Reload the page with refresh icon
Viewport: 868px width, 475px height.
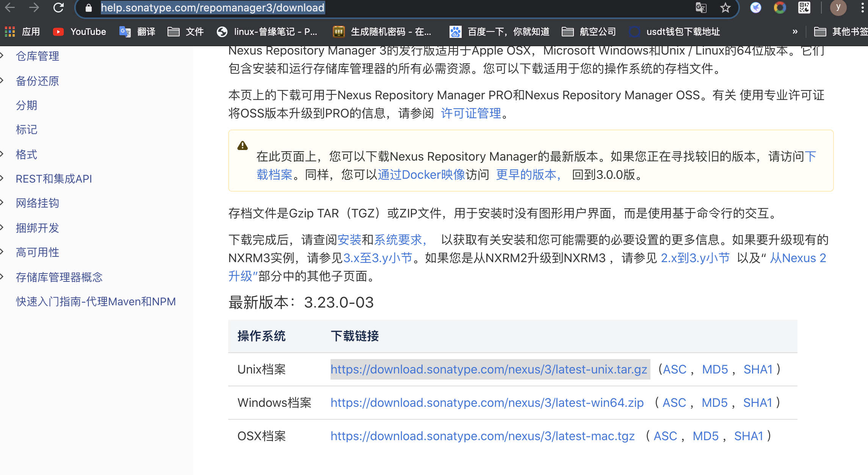coord(58,7)
